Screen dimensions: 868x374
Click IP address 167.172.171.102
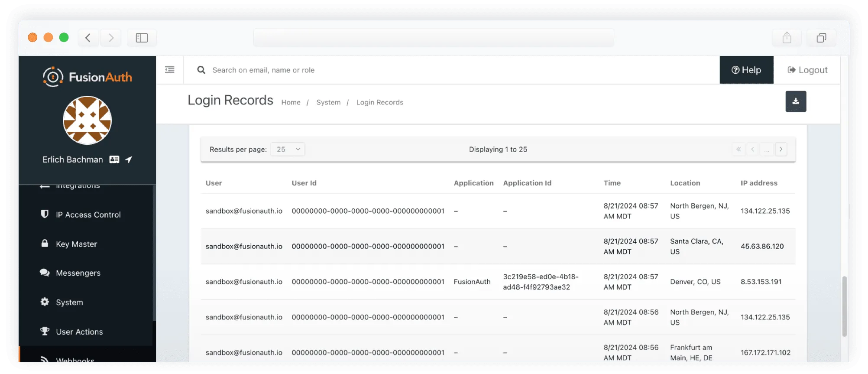coord(765,353)
